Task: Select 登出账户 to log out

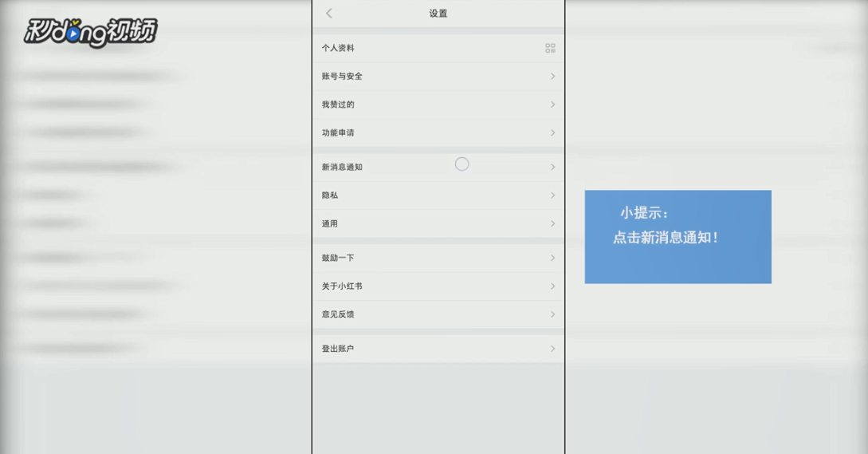Action: click(438, 349)
